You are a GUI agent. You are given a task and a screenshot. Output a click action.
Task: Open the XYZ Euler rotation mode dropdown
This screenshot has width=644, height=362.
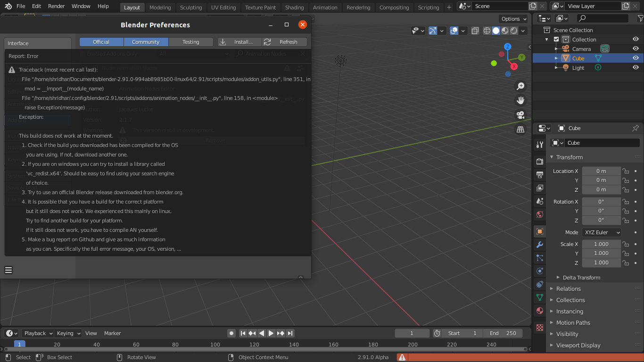click(x=601, y=232)
